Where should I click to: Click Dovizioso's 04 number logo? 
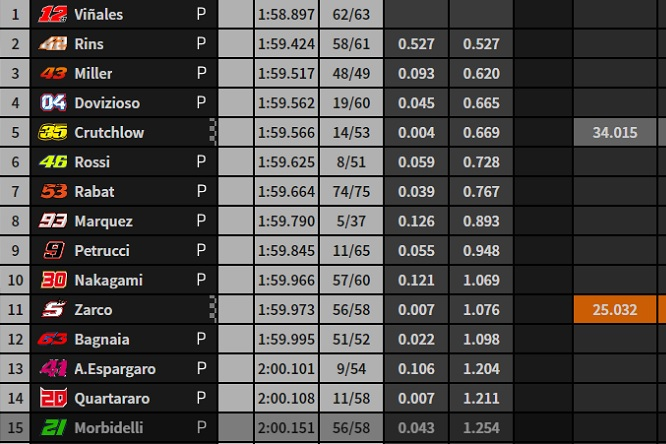tap(53, 102)
